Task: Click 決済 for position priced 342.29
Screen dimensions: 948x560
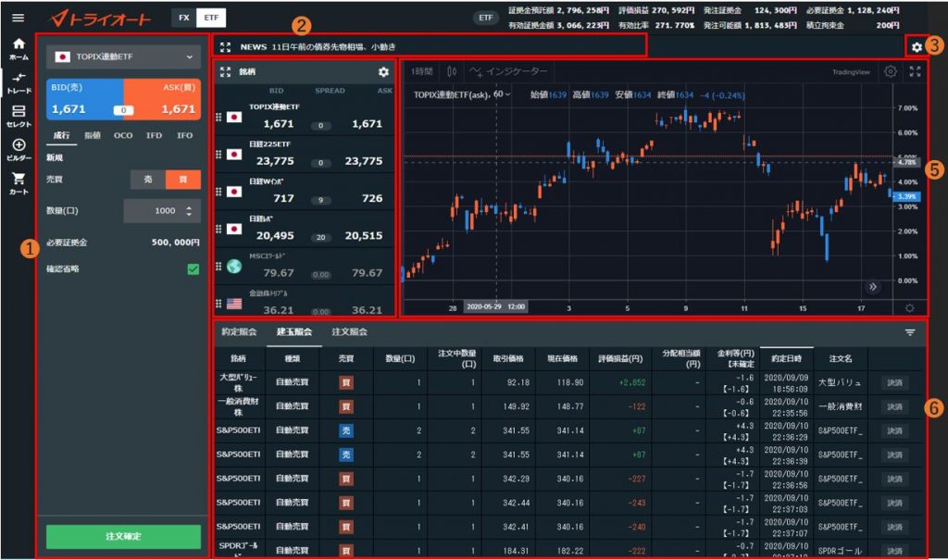Action: pos(895,479)
